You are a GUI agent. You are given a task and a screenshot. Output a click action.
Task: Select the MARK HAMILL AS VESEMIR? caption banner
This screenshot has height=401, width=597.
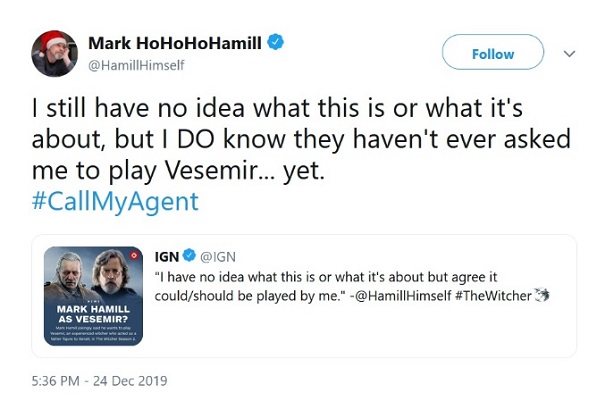tap(93, 314)
